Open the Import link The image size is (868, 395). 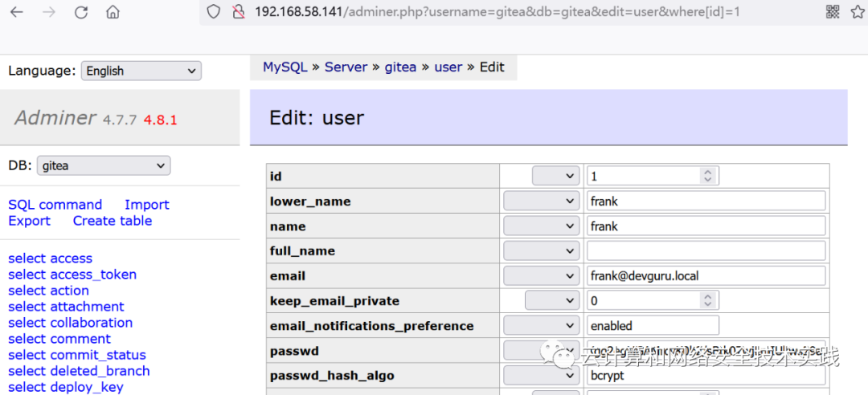coord(147,205)
